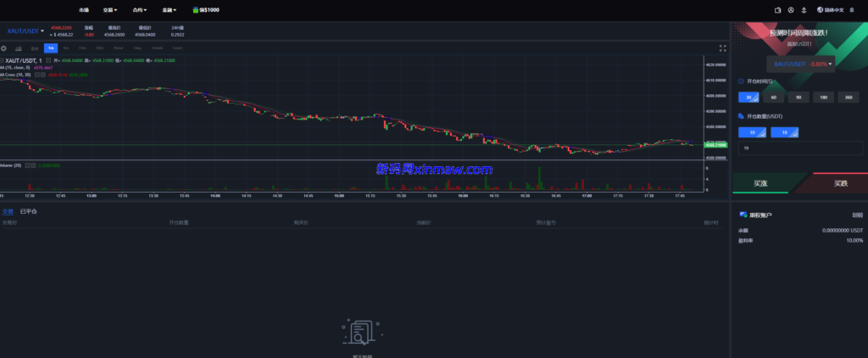
Task: Click the 购买价 column header
Action: click(301, 223)
